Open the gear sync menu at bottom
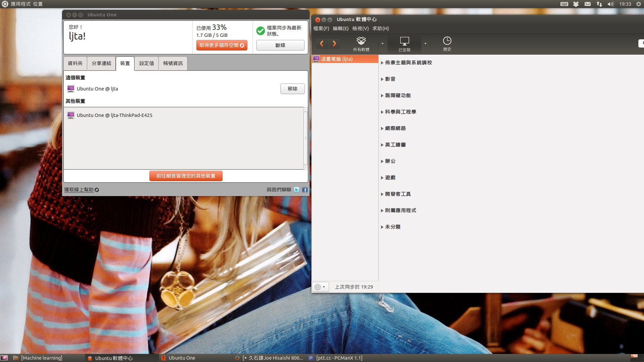Image resolution: width=644 pixels, height=362 pixels. coord(320,287)
